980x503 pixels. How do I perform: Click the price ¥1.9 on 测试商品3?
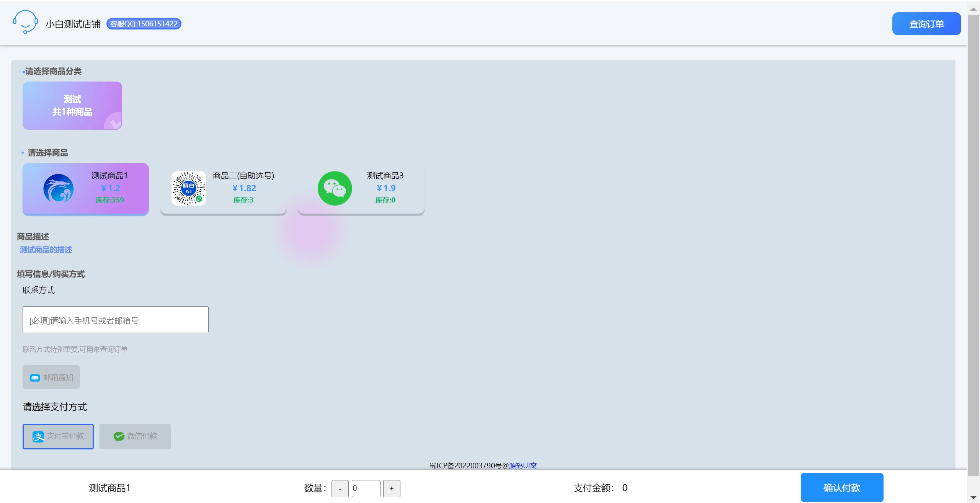point(386,188)
